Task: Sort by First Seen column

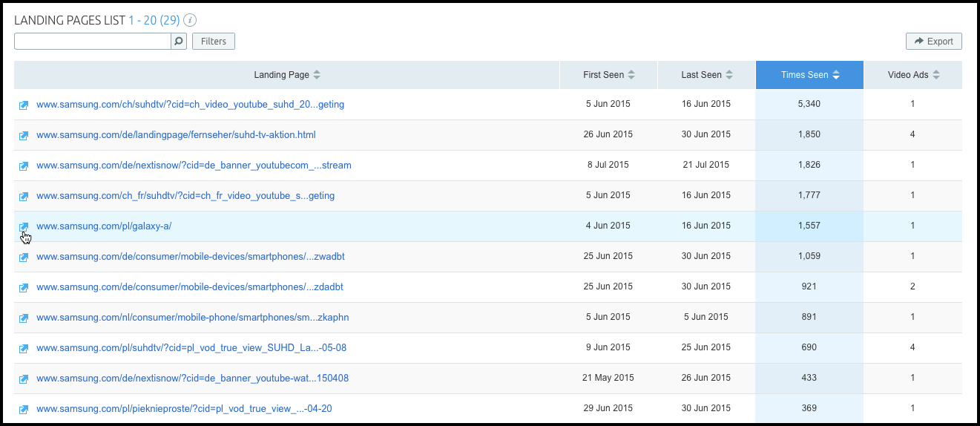Action: (x=609, y=75)
